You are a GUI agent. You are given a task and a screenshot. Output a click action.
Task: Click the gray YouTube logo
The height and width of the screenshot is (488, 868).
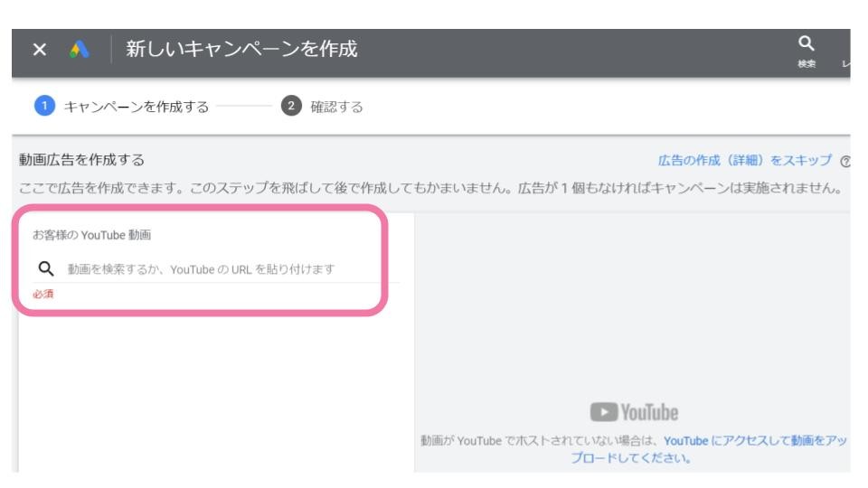tap(634, 412)
